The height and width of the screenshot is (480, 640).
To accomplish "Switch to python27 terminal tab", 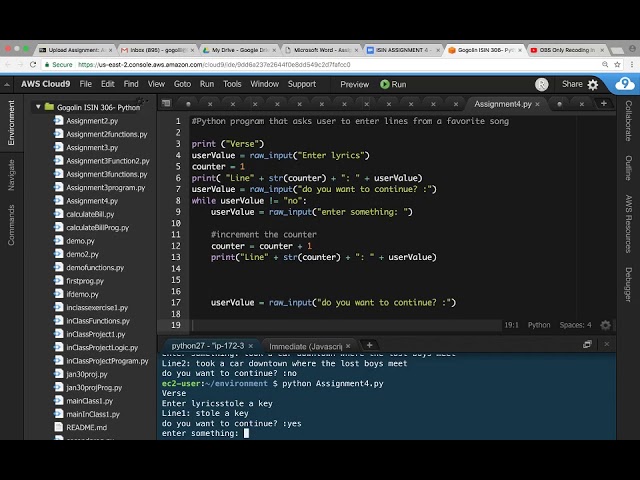I will [207, 346].
